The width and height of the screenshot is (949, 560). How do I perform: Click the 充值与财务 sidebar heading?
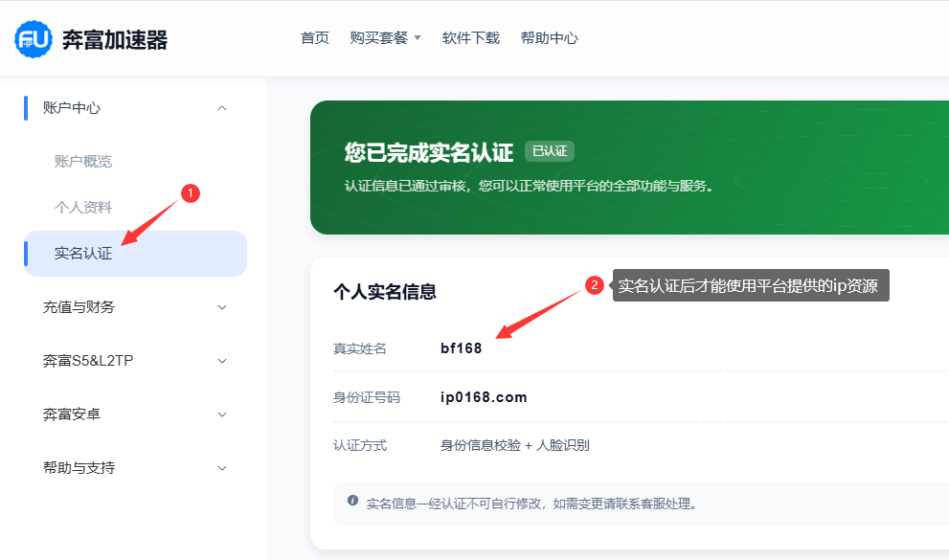pyautogui.click(x=79, y=307)
